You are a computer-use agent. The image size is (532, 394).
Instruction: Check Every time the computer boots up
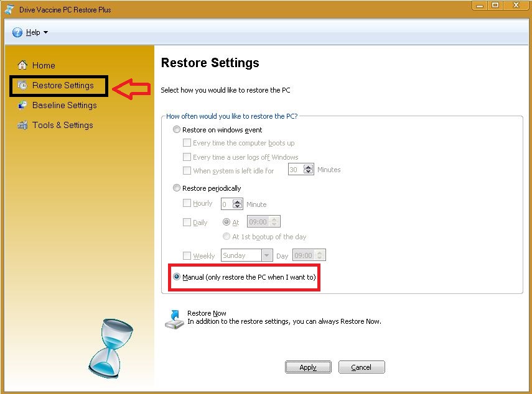pyautogui.click(x=187, y=143)
